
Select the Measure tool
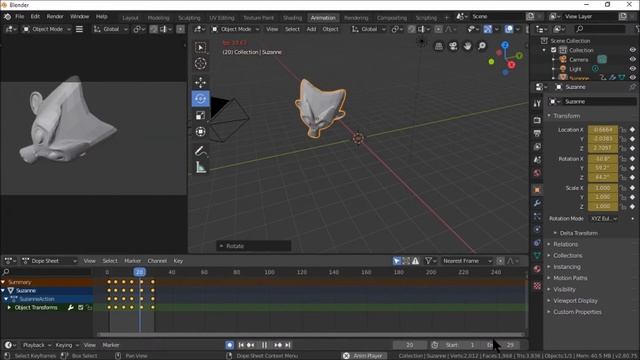(200, 167)
